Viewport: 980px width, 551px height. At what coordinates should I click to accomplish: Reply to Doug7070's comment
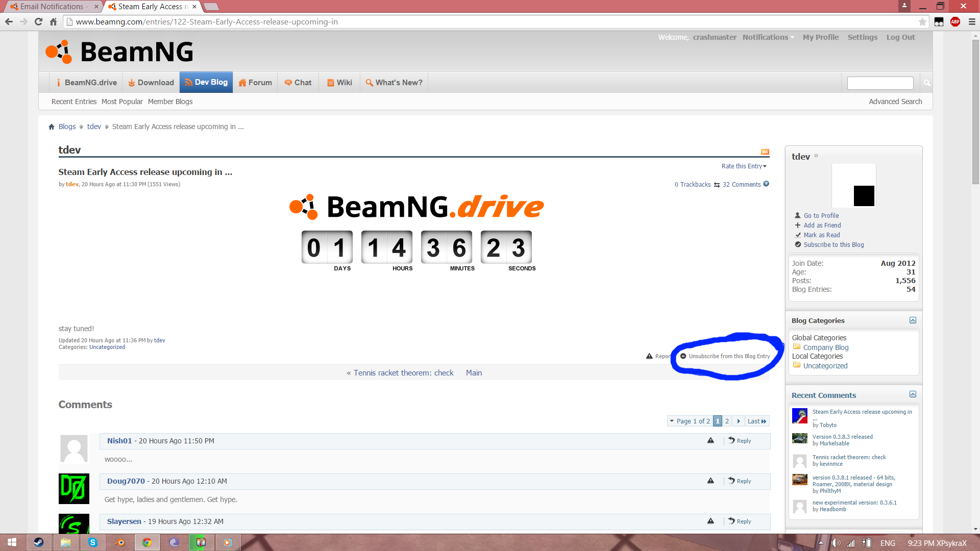[740, 481]
